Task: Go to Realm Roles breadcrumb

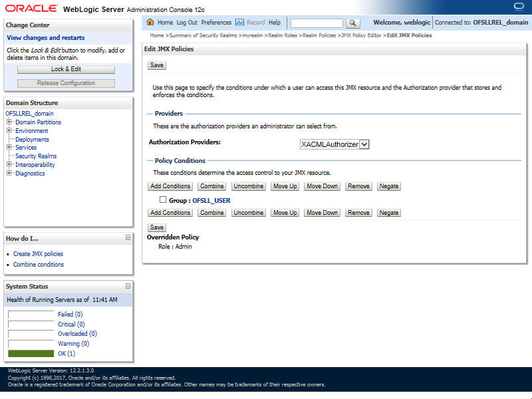Action: (x=283, y=35)
